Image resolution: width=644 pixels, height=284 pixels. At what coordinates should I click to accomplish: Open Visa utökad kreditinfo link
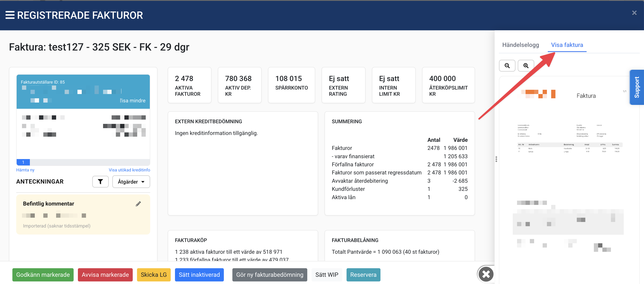coord(129,170)
